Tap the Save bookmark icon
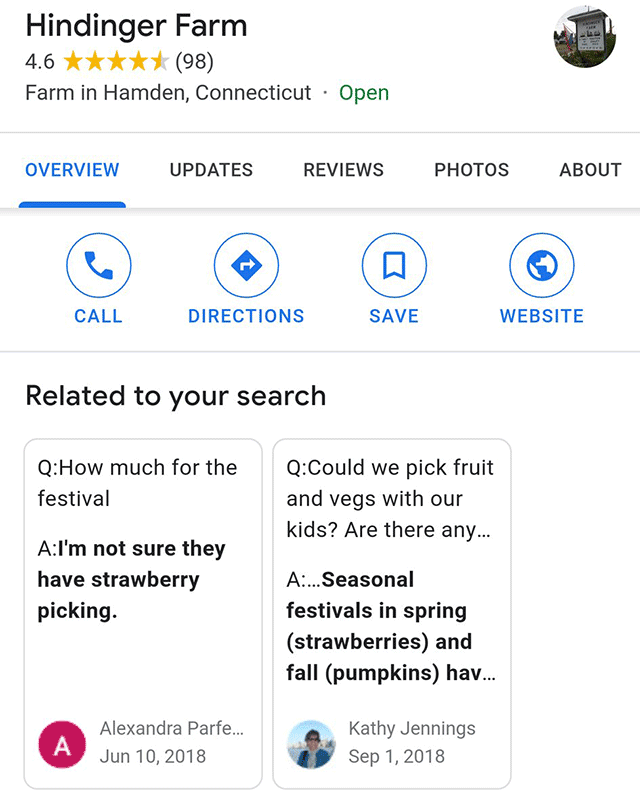 point(394,266)
